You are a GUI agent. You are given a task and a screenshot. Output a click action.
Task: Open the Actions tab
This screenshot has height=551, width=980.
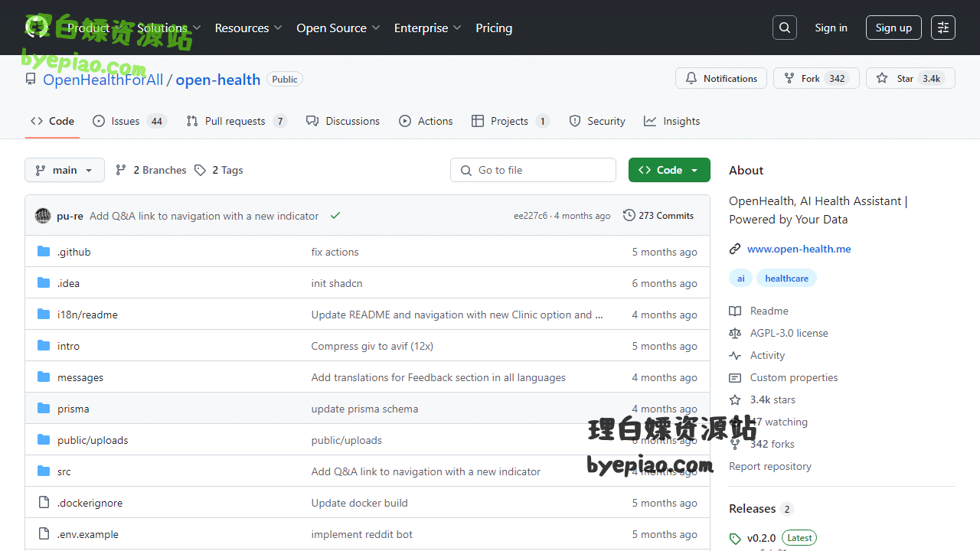426,121
